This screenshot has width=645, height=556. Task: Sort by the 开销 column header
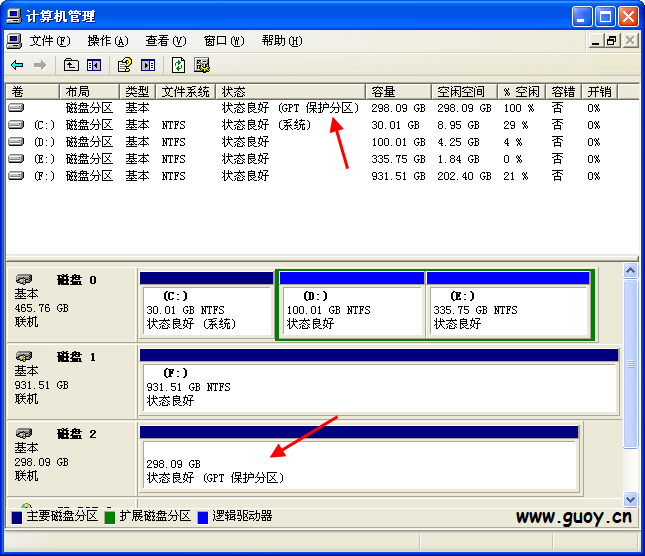600,91
